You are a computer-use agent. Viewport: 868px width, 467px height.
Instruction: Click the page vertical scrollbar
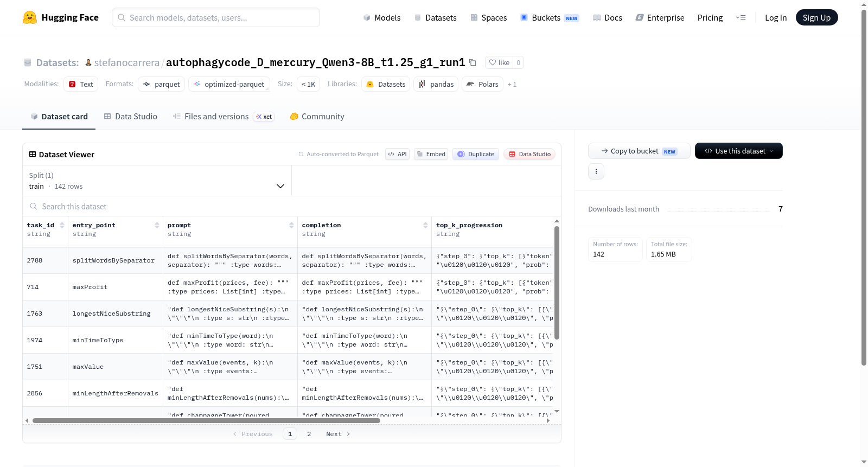(x=864, y=187)
